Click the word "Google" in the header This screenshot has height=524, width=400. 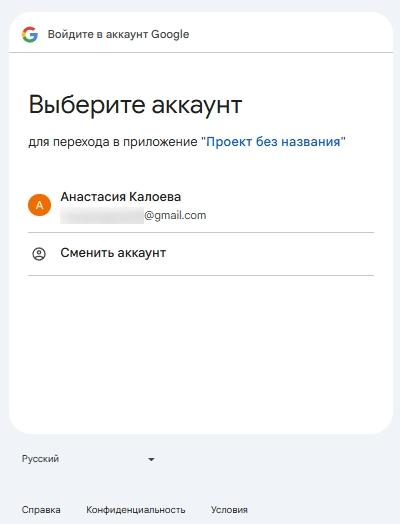pyautogui.click(x=170, y=34)
